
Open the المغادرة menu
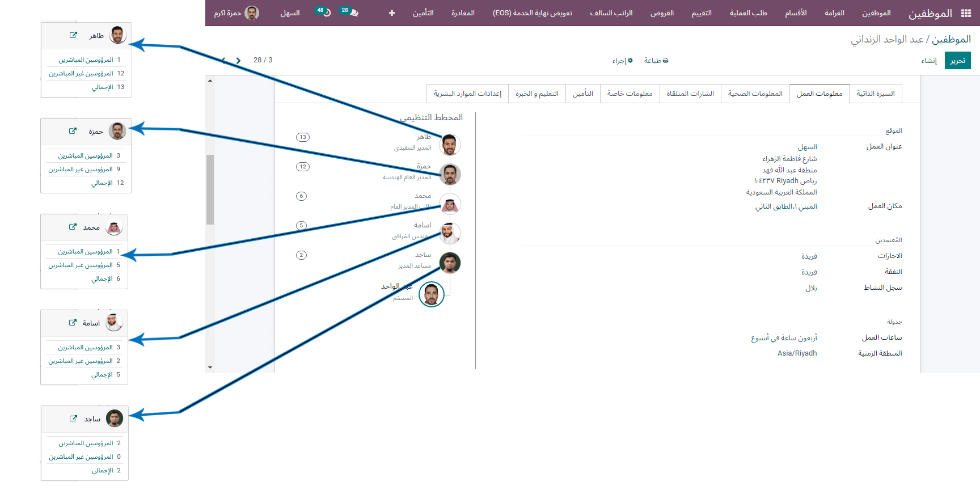tap(463, 13)
